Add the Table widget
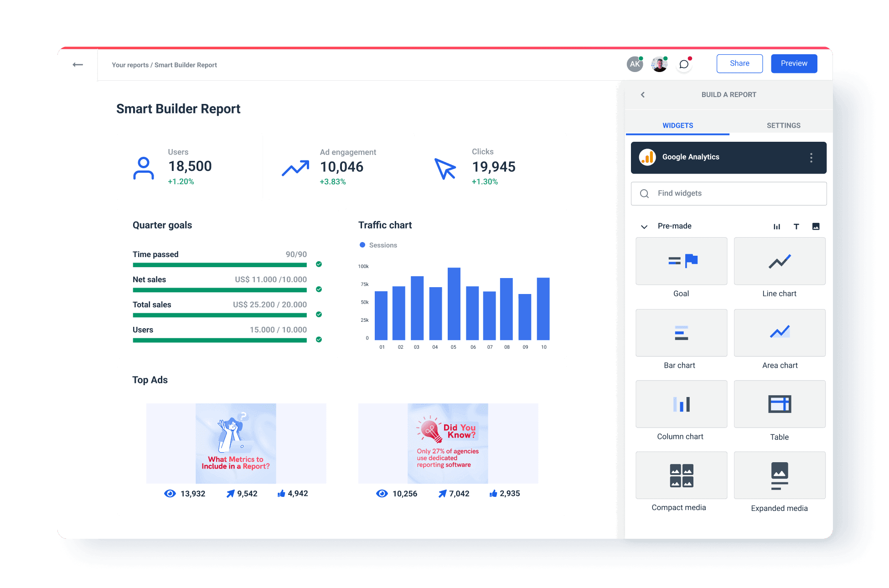Image resolution: width=889 pixels, height=588 pixels. 779,404
